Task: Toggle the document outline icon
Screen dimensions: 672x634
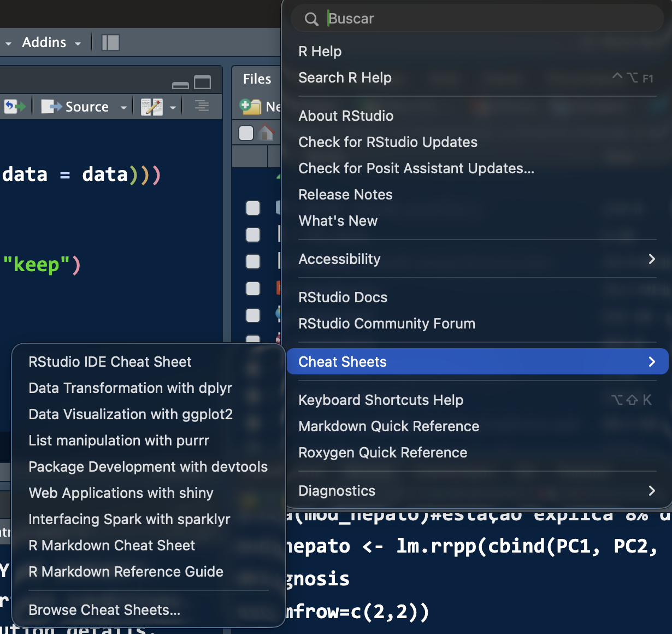Action: tap(202, 106)
